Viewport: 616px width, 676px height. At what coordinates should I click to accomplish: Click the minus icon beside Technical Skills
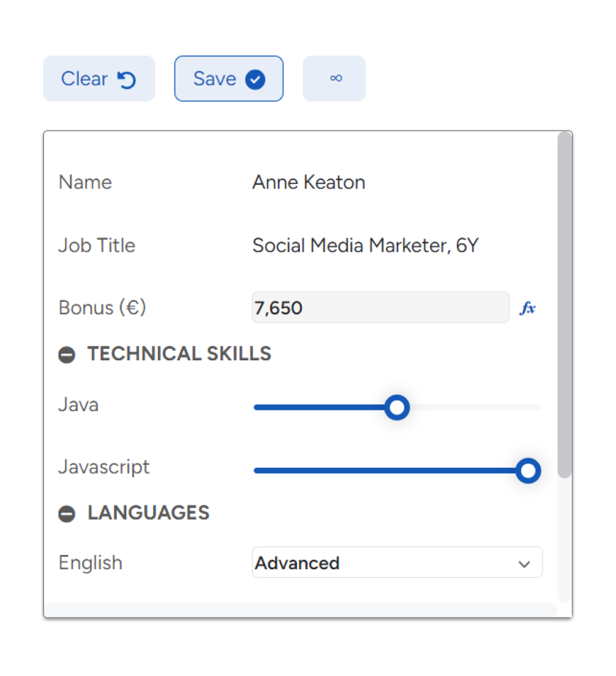(x=67, y=355)
